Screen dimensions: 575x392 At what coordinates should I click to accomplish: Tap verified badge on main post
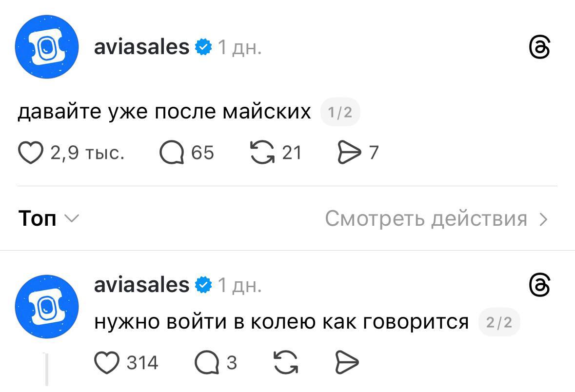pos(203,48)
